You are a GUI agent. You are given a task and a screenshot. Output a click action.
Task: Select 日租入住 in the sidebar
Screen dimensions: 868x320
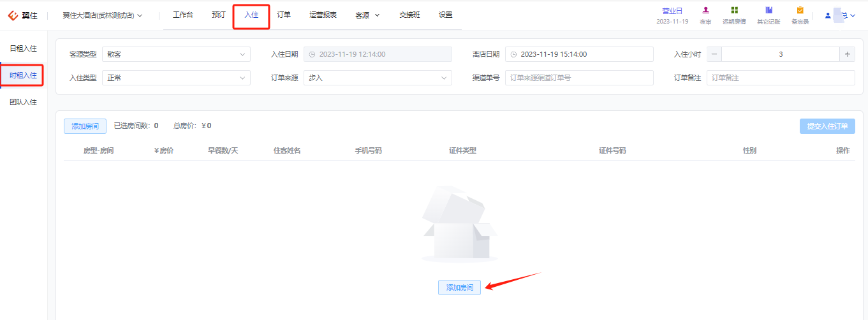[x=24, y=48]
